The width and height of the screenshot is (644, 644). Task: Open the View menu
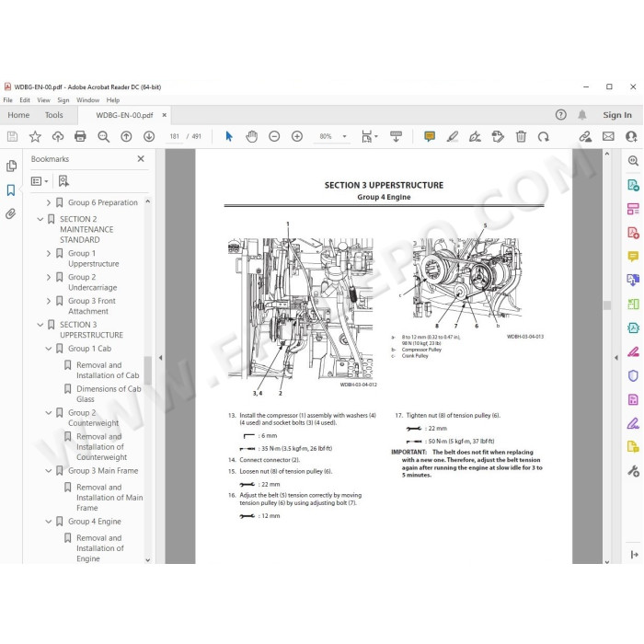43,99
